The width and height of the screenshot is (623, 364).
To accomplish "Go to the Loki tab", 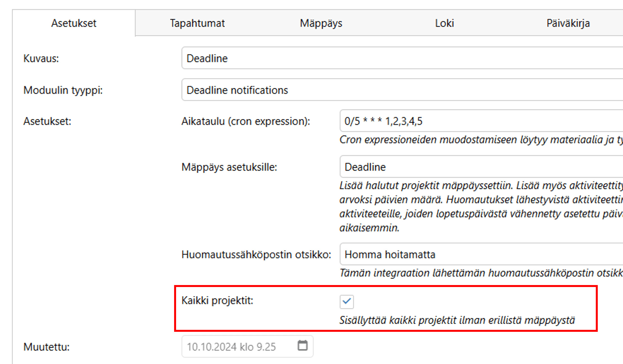I will pos(444,23).
